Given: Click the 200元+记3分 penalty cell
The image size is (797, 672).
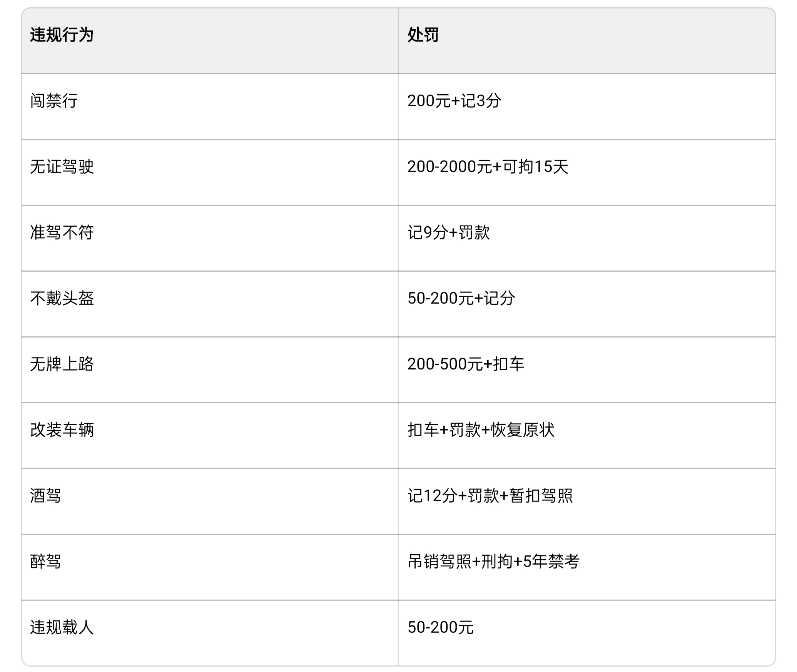Looking at the screenshot, I should point(454,101).
